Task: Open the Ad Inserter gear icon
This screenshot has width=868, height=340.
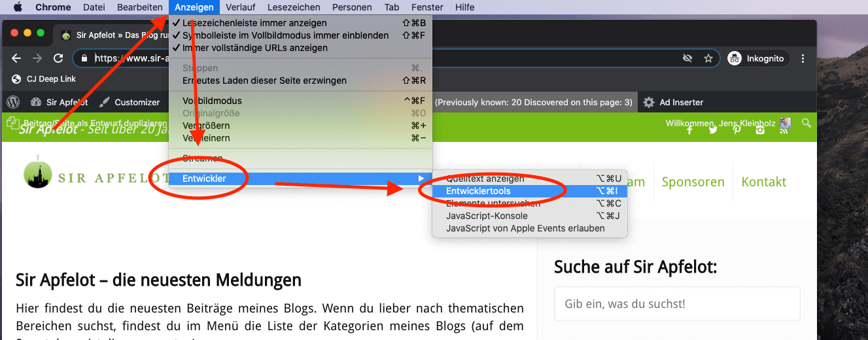Action: (x=649, y=102)
